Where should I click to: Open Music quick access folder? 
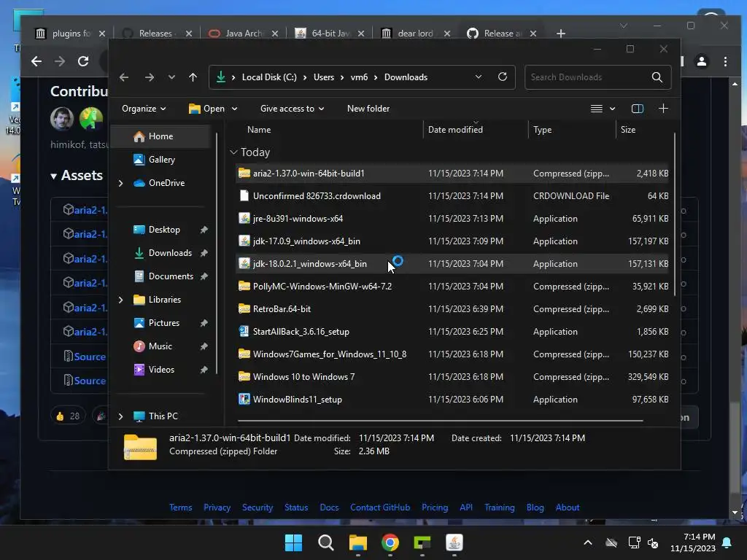click(x=161, y=346)
